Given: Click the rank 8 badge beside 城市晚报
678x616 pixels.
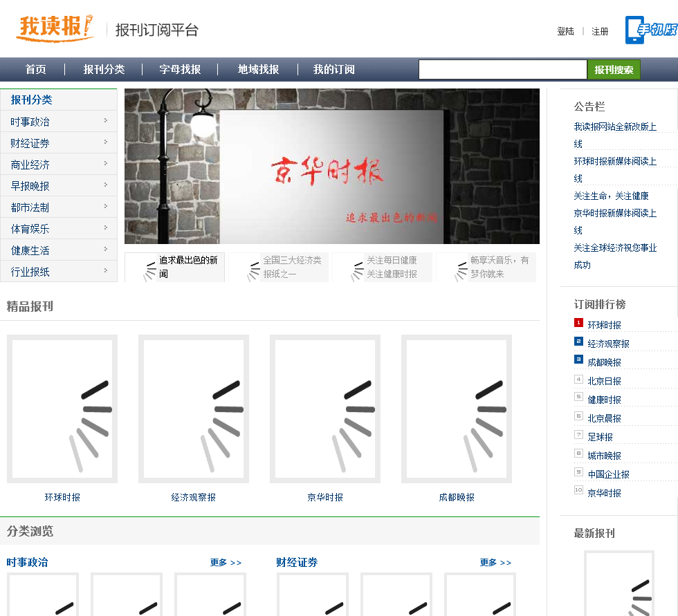Looking at the screenshot, I should (x=578, y=453).
